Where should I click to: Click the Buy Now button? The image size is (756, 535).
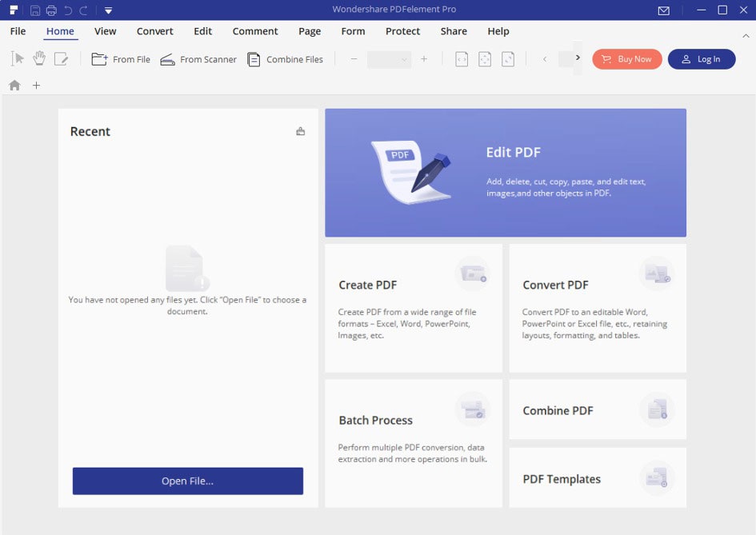click(626, 58)
